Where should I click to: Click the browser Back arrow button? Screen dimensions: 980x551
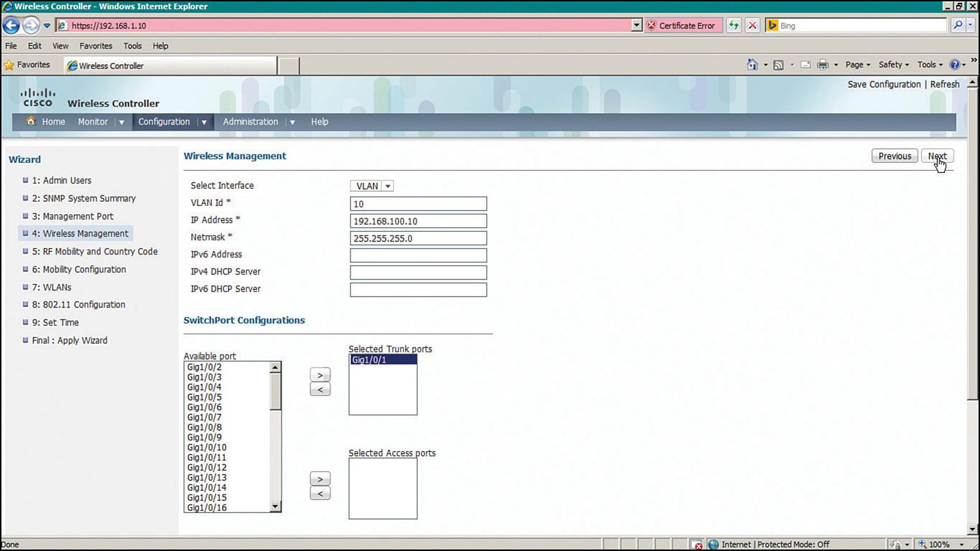tap(11, 25)
